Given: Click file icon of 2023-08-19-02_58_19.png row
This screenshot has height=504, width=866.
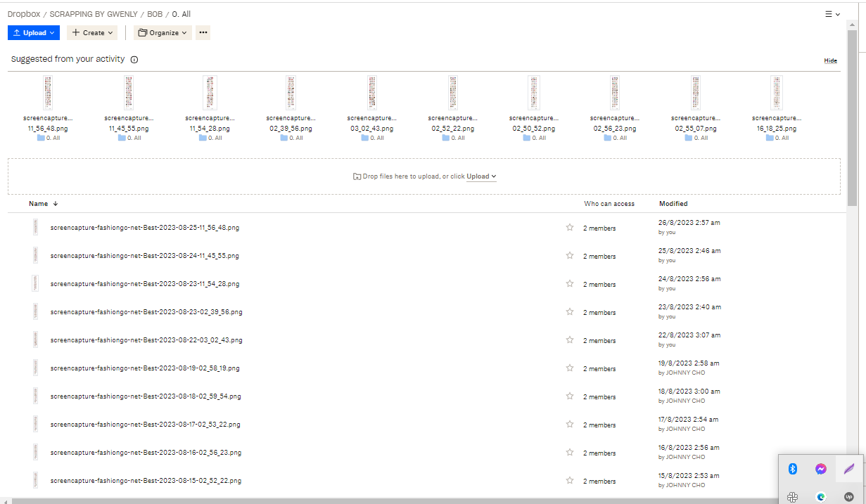Looking at the screenshot, I should [35, 368].
